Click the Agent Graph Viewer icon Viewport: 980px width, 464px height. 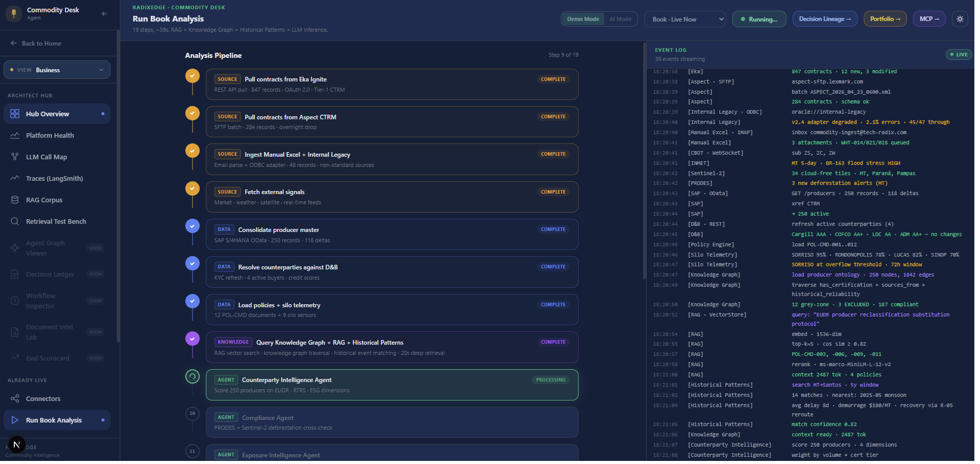[15, 248]
